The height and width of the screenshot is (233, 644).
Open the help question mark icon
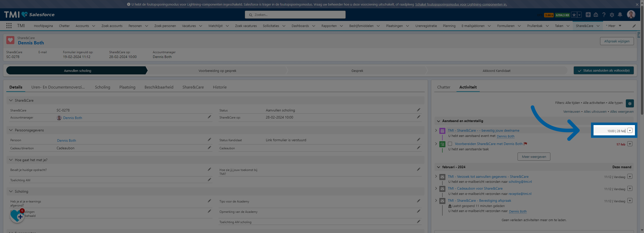[x=604, y=15]
